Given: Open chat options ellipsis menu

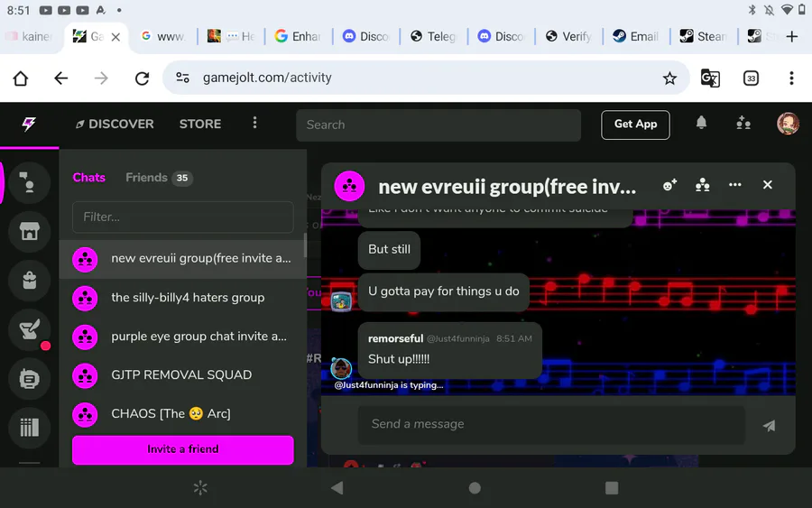Looking at the screenshot, I should (734, 185).
